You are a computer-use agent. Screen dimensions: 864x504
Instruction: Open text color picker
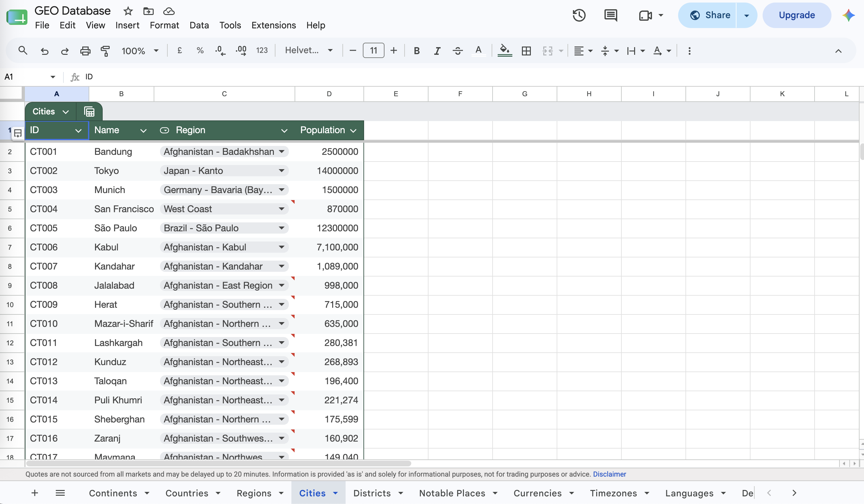(x=478, y=51)
